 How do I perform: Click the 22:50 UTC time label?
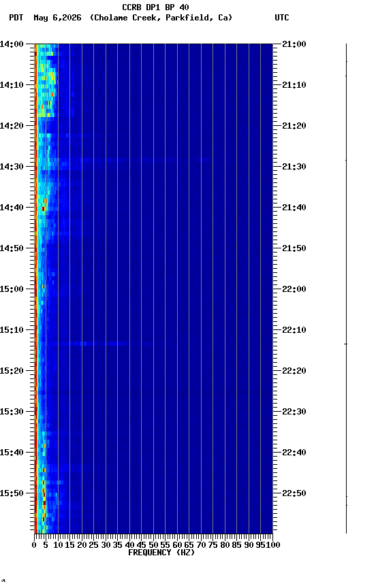click(294, 493)
